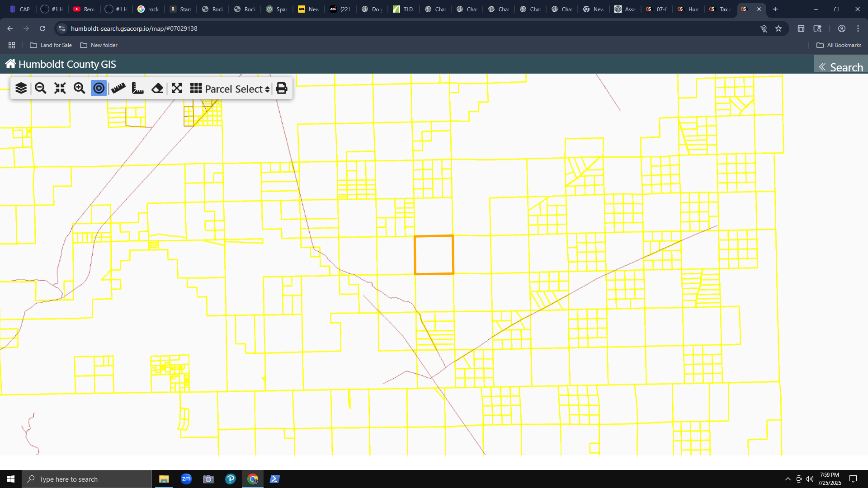The image size is (868, 488).
Task: Toggle the active identify target tool
Action: point(99,88)
